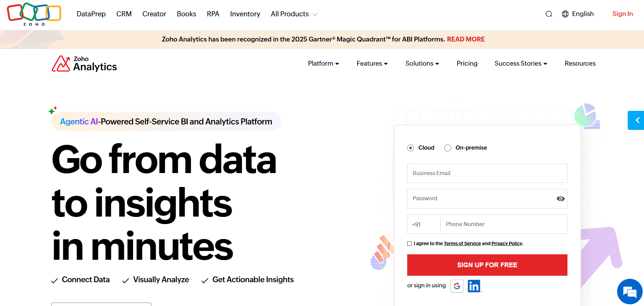Go to CRM product
644x306 pixels.
tap(124, 14)
